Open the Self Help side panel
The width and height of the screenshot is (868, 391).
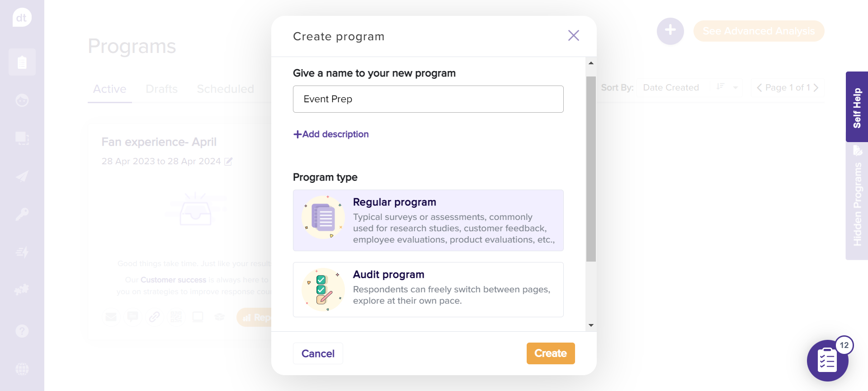pos(857,107)
